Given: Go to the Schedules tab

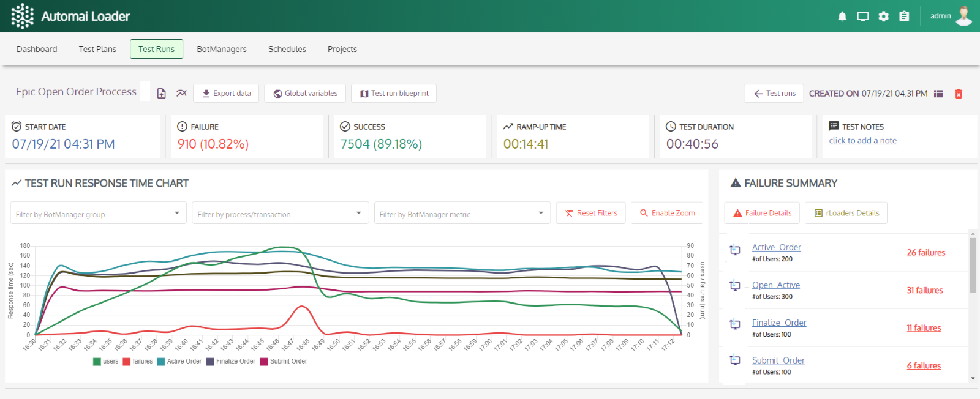Looking at the screenshot, I should pos(287,49).
